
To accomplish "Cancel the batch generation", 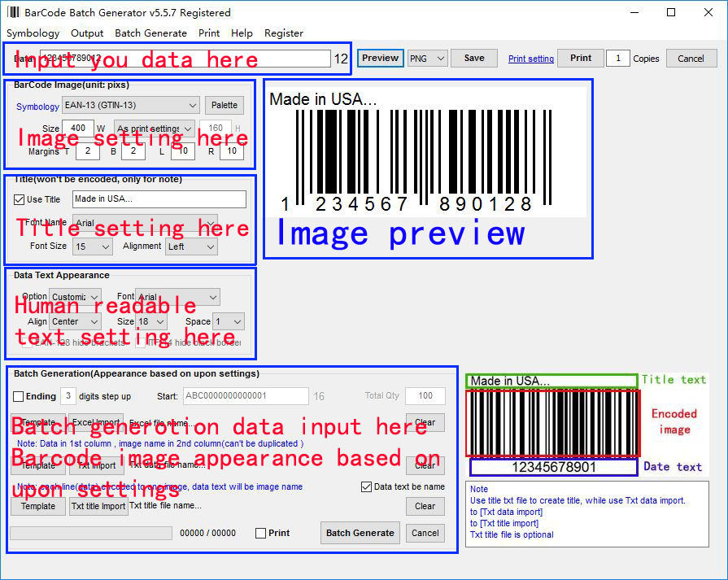I will click(x=425, y=533).
